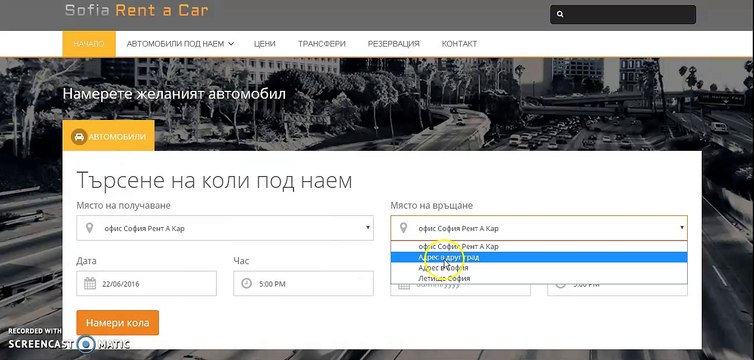
Task: Choose the highlighted Адрес в друг град option
Action: (x=539, y=257)
